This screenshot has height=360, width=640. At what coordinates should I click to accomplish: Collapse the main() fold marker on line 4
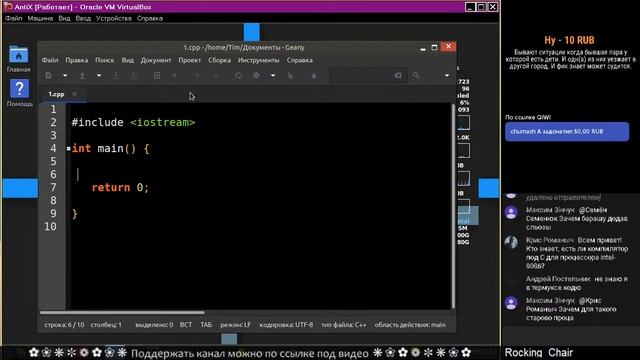(x=69, y=149)
